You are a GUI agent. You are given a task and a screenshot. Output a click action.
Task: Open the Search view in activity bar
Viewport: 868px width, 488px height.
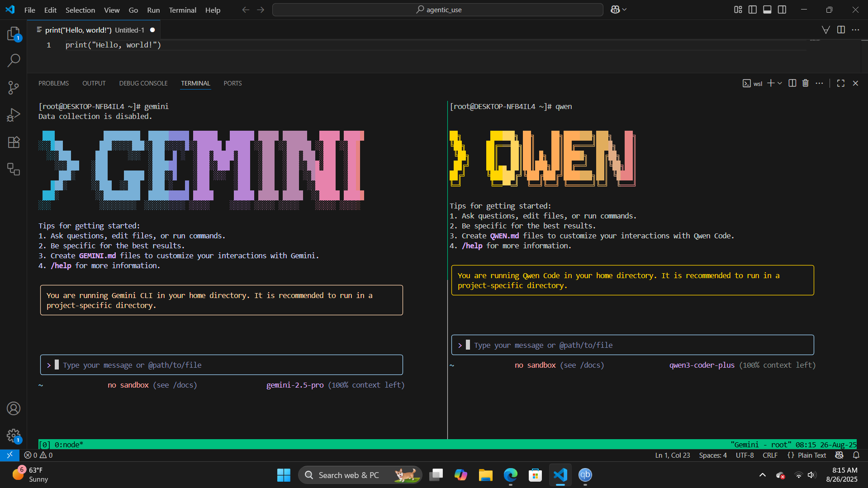[x=14, y=60]
